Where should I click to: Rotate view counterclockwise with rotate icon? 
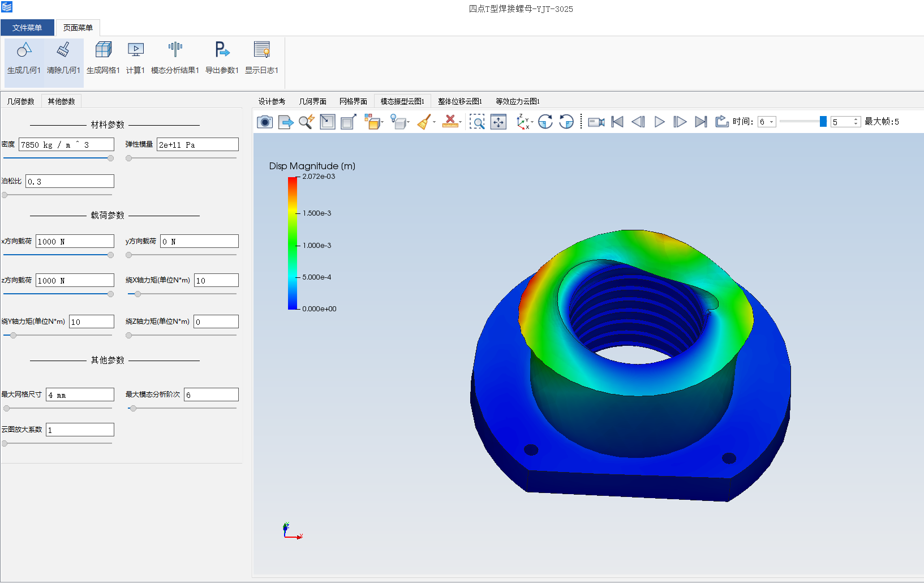(566, 122)
